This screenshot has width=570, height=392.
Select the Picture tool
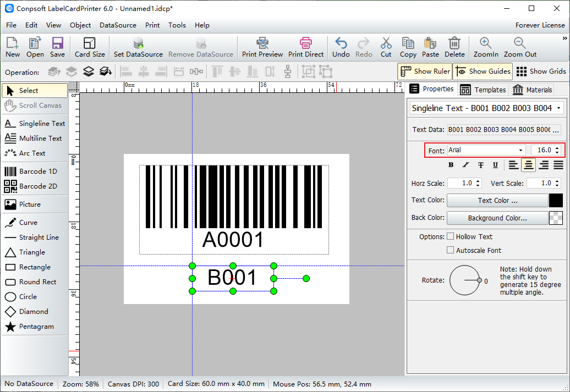click(x=35, y=205)
